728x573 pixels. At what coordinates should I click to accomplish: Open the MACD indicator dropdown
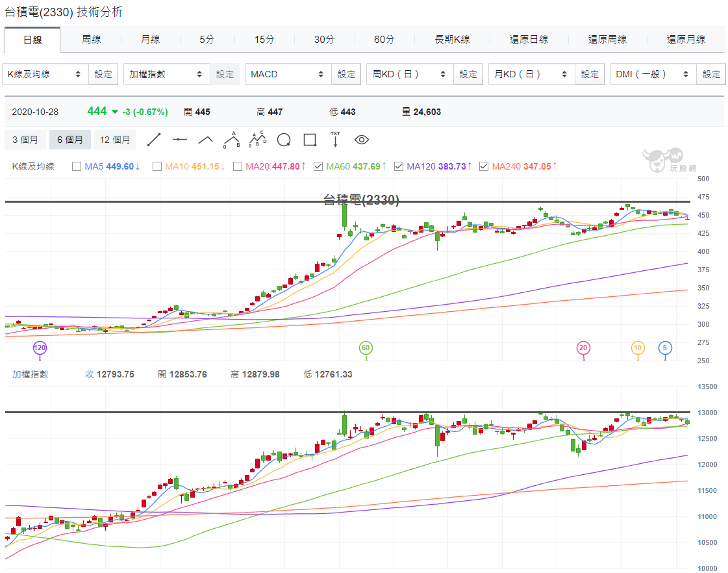tap(288, 74)
